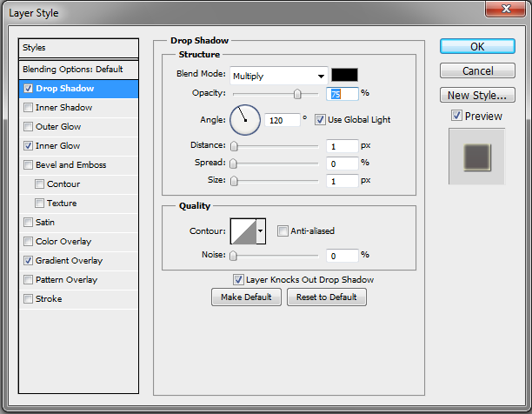This screenshot has height=414, width=532.
Task: Click the Distance value field
Action: click(342, 146)
